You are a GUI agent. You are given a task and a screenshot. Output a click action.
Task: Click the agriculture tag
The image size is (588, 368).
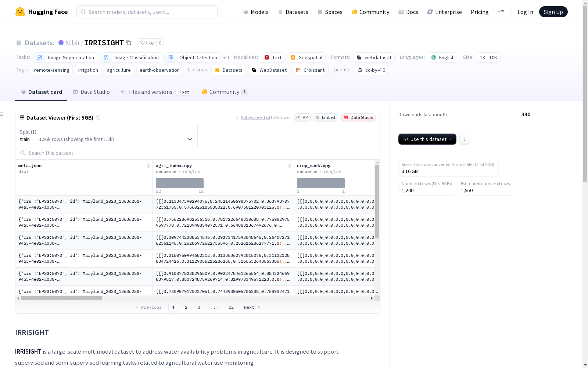click(x=119, y=70)
